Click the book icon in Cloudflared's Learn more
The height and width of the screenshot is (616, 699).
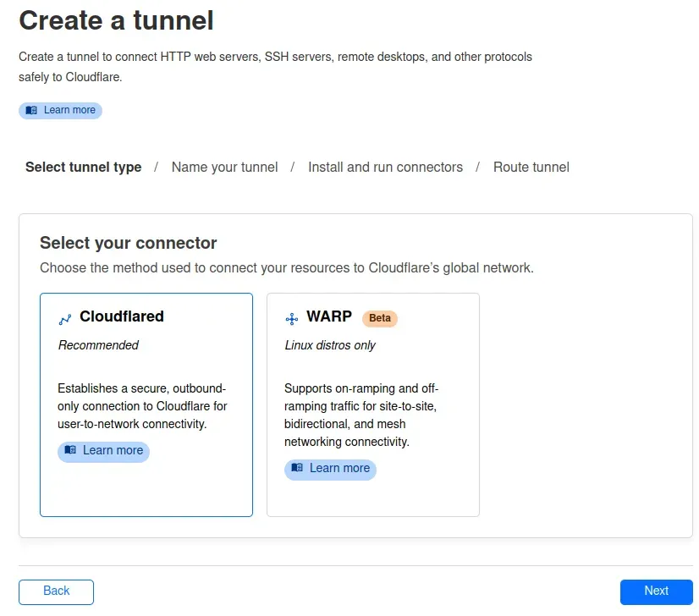coord(70,450)
